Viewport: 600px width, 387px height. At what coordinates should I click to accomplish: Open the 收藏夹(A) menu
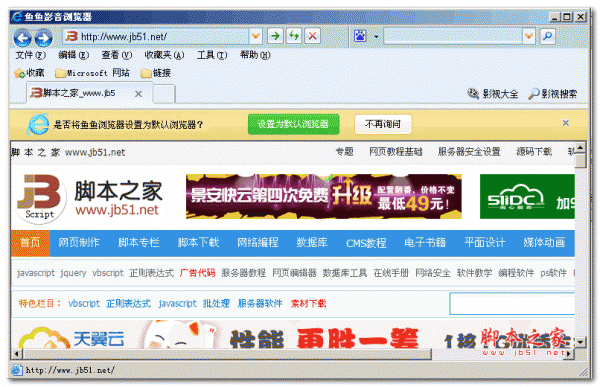click(164, 55)
